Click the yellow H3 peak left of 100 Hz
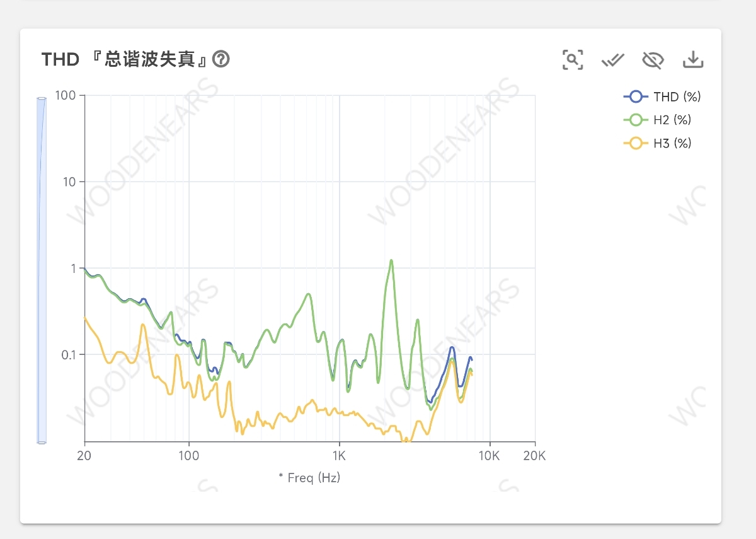 pos(143,325)
